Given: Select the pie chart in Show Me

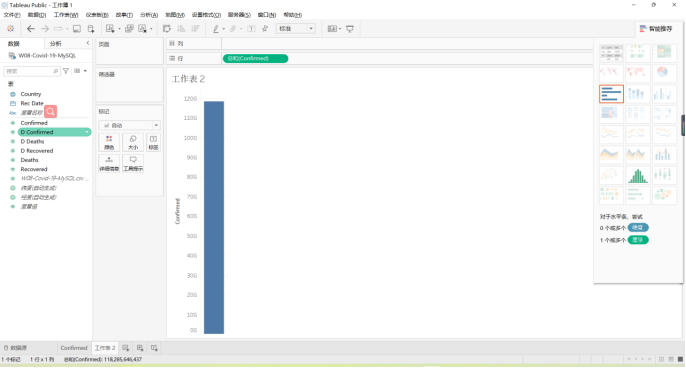Looking at the screenshot, I should (x=663, y=73).
